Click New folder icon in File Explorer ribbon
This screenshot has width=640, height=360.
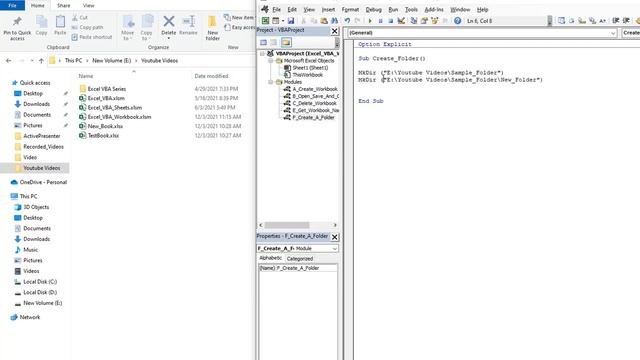tap(212, 28)
